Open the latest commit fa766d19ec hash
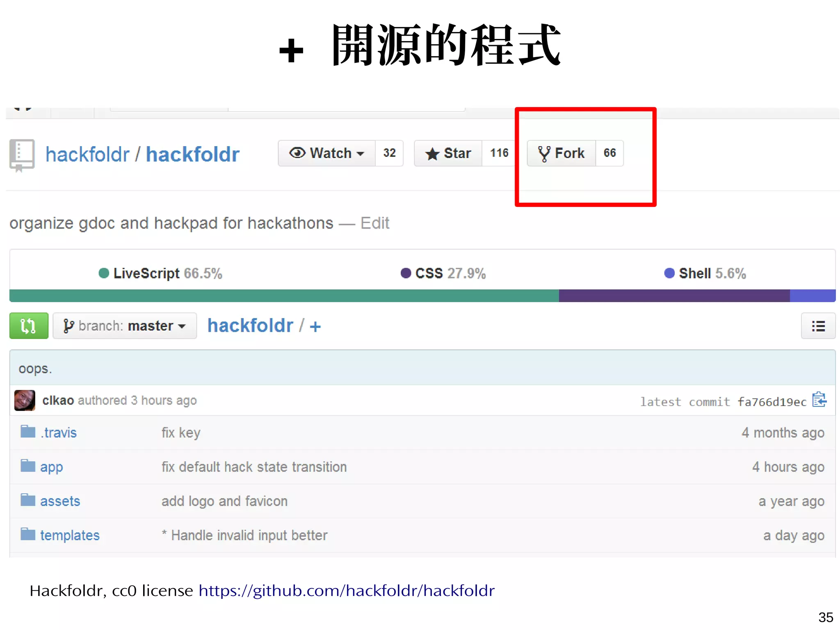Viewport: 840px width, 630px height. coord(772,402)
